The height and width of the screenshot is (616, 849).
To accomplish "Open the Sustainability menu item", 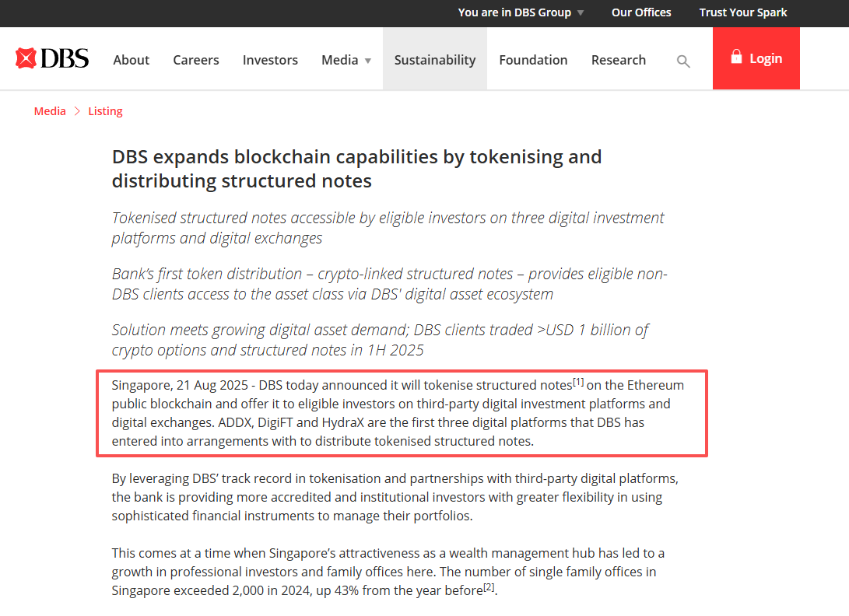I will coord(435,60).
